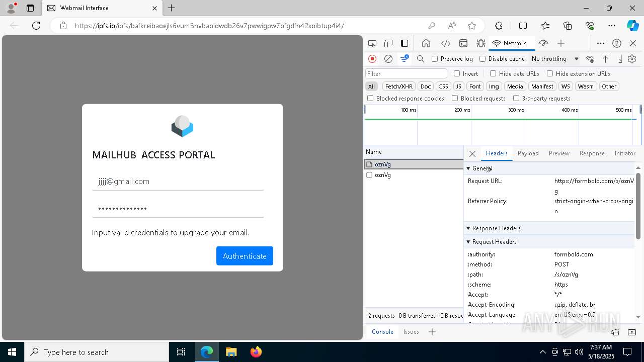The height and width of the screenshot is (362, 644).
Task: Click the Authenticate button
Action: 245,256
